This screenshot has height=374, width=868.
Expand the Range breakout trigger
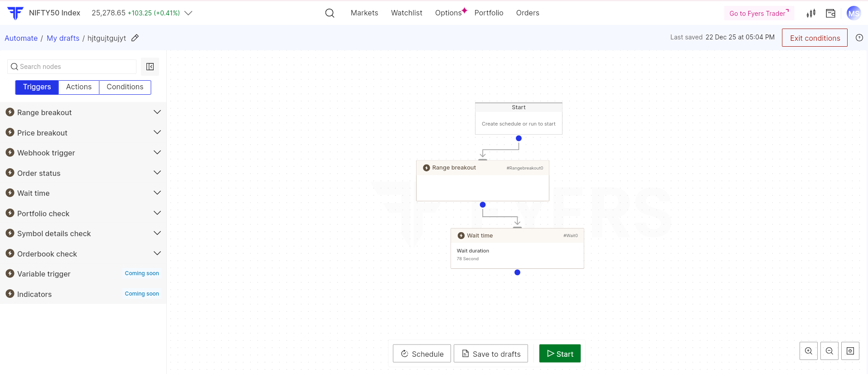click(x=157, y=112)
